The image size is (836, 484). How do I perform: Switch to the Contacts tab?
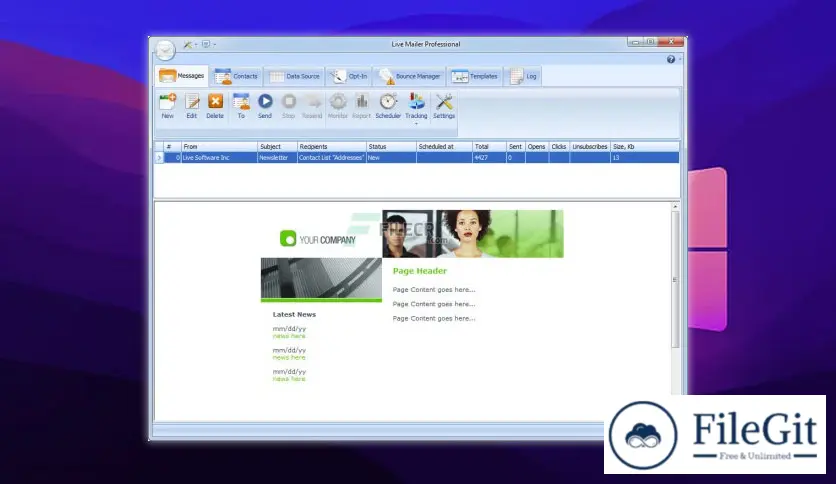(236, 76)
